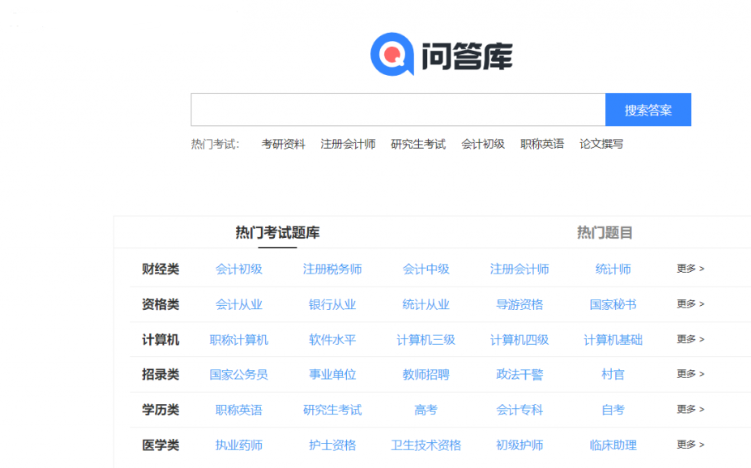Expand 更多 for the 招录类 row
Viewport: 751px width, 468px height.
pos(690,374)
